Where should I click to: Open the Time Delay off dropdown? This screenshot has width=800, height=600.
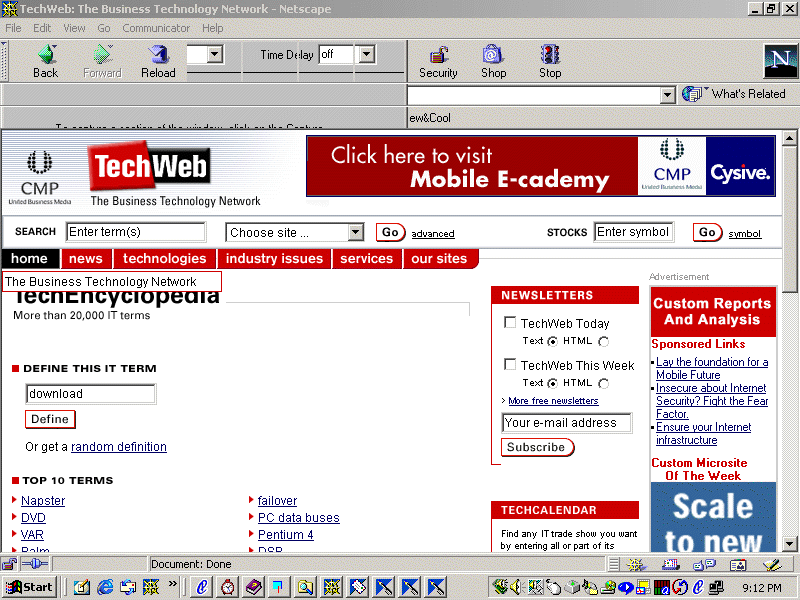click(x=366, y=54)
